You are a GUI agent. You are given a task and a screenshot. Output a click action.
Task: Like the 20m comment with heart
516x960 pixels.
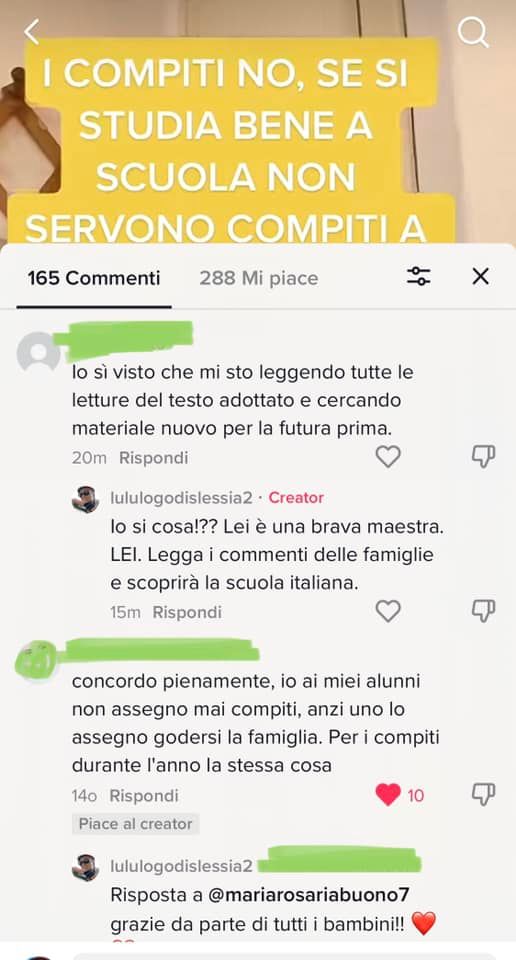pyautogui.click(x=387, y=457)
